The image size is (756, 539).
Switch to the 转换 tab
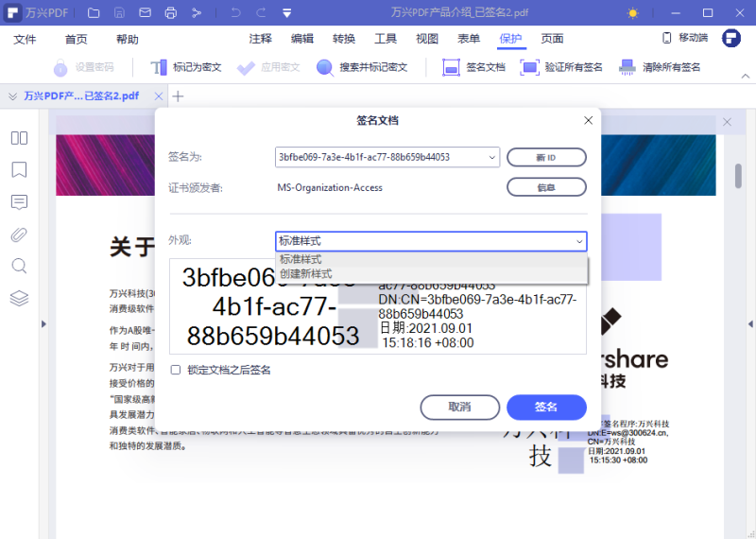(344, 39)
